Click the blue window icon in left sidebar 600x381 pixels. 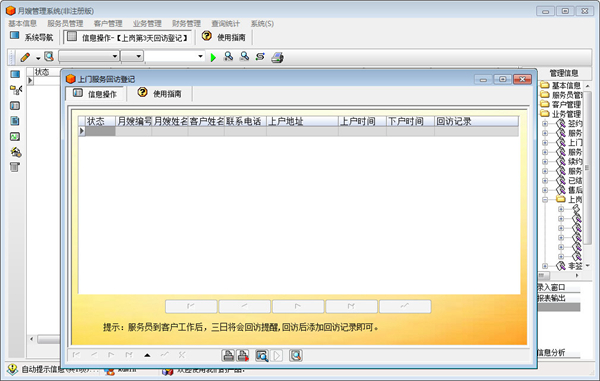[15, 74]
